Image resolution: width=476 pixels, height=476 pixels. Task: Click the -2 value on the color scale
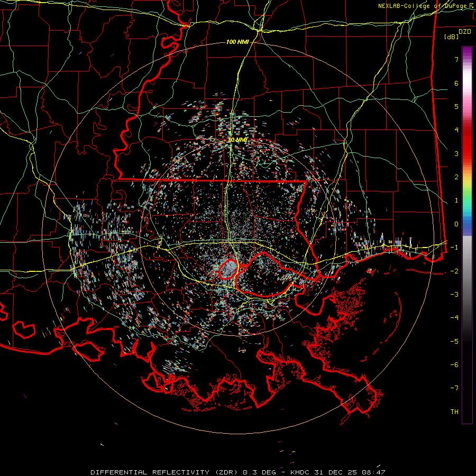click(454, 271)
